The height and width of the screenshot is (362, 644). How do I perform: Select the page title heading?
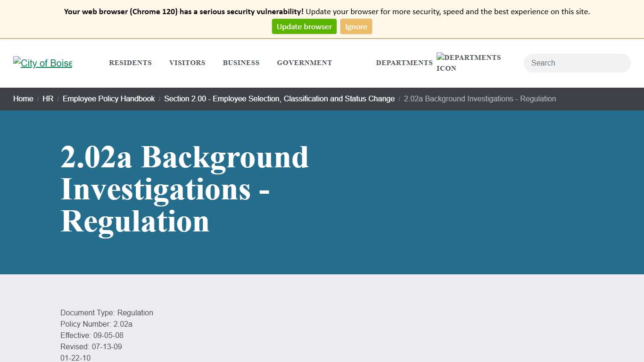[x=184, y=189]
